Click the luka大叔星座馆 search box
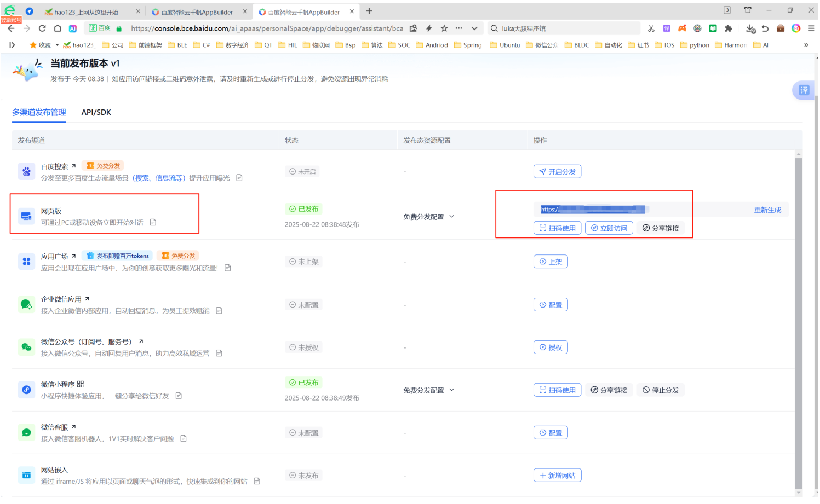This screenshot has width=820, height=504. coord(564,28)
